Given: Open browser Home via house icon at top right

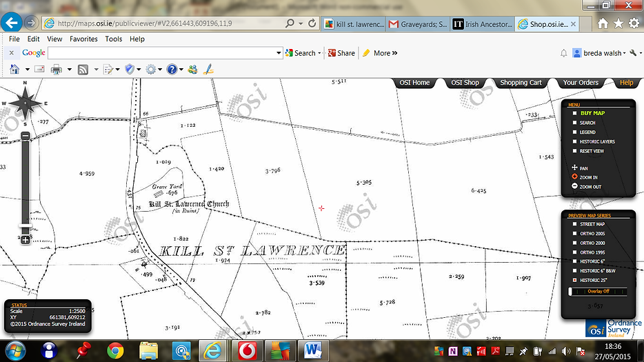Looking at the screenshot, I should (x=603, y=23).
